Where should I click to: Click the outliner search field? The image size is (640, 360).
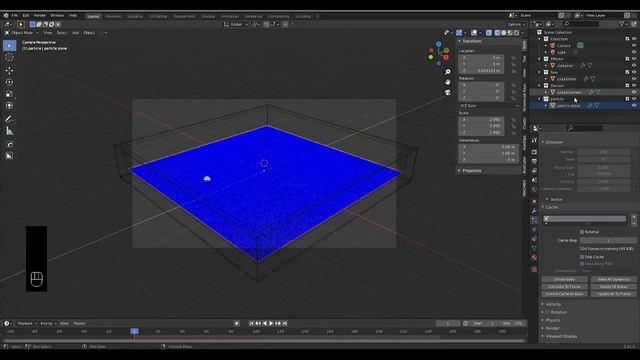pos(581,24)
